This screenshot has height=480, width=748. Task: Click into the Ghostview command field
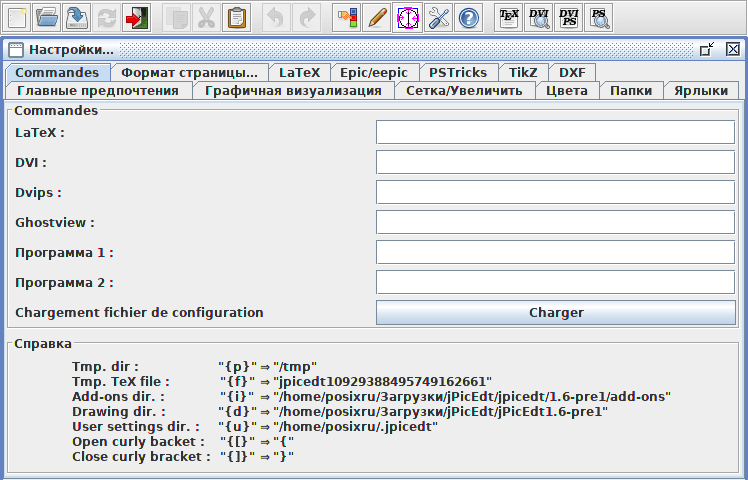[x=555, y=222]
